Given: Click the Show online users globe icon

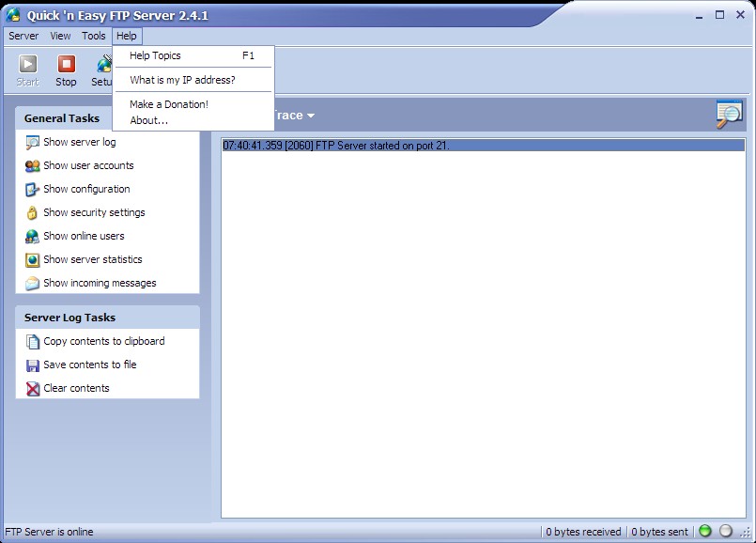Looking at the screenshot, I should pyautogui.click(x=32, y=237).
